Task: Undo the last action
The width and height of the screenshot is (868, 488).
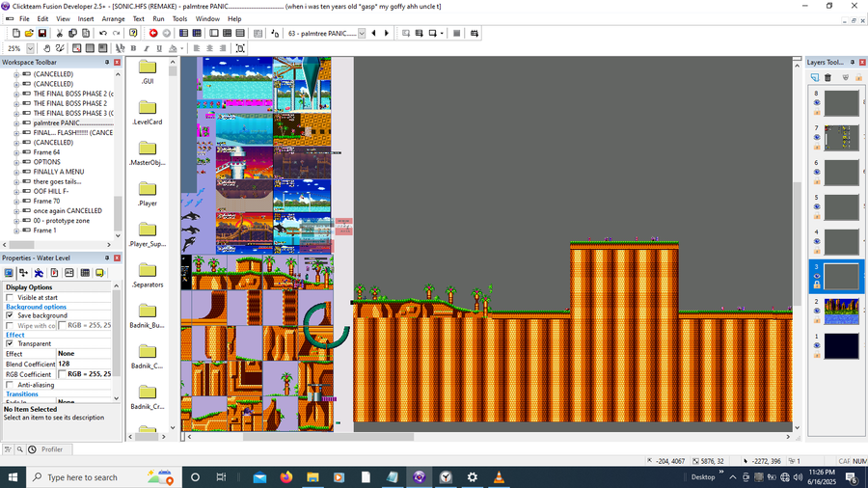Action: (103, 33)
